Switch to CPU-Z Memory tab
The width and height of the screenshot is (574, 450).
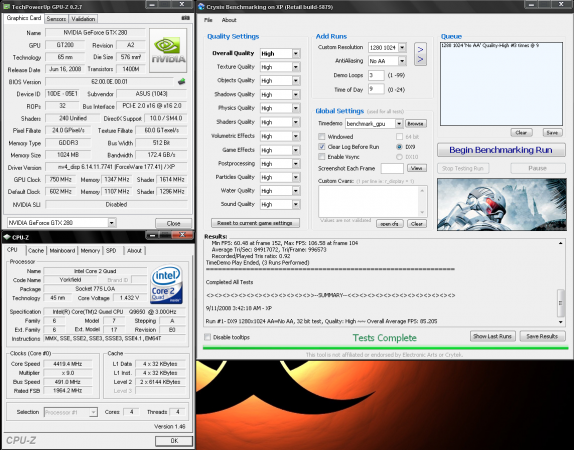click(x=90, y=251)
